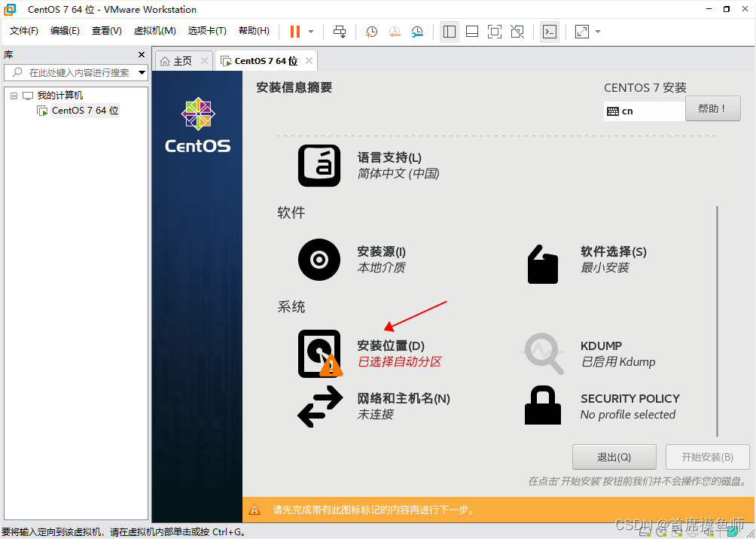756x539 pixels.
Task: Close the 库 library panel
Action: 142,54
